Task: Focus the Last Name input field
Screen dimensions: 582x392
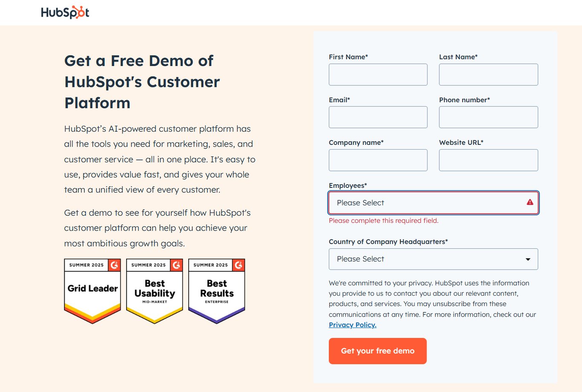Action: [488, 75]
